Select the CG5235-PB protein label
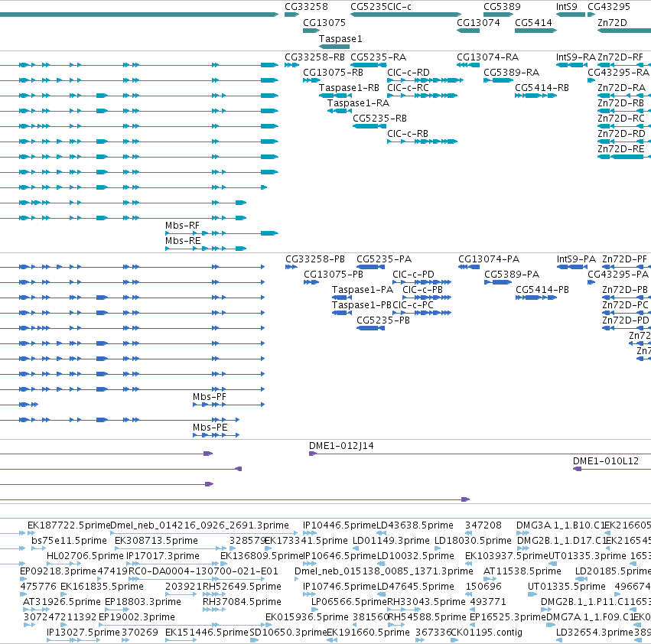The height and width of the screenshot is (644, 651). coord(383,320)
